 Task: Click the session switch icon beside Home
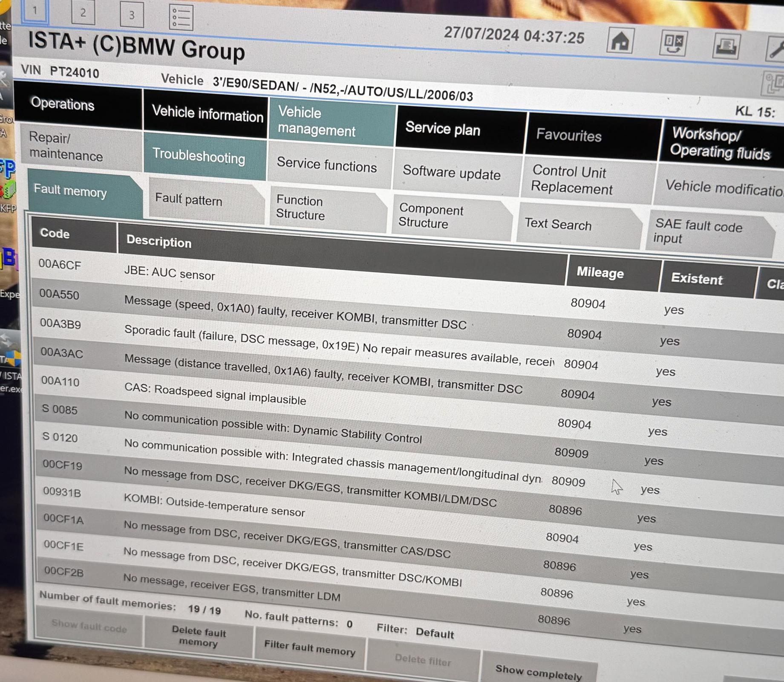[x=673, y=43]
